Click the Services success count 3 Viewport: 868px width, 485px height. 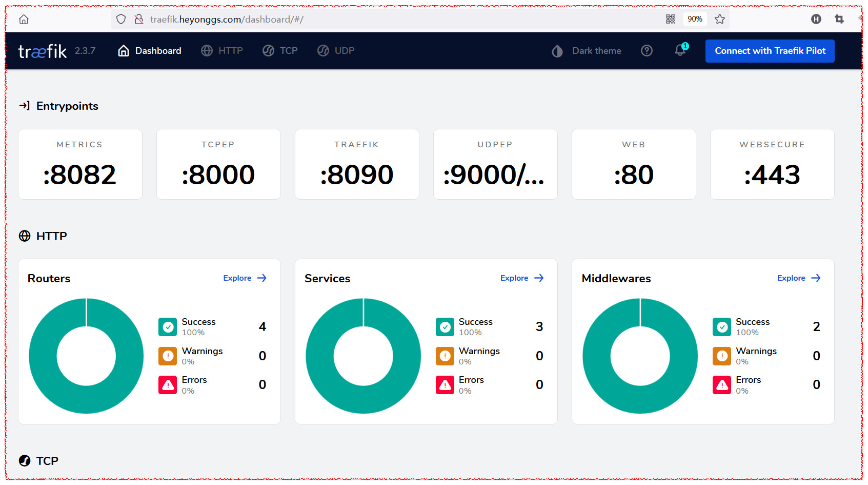point(539,327)
